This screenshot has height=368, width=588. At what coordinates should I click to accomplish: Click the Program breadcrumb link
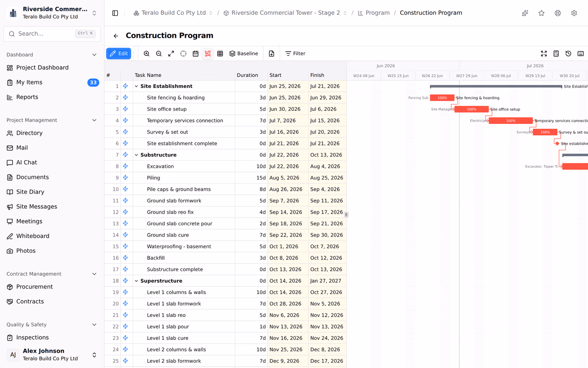click(374, 13)
